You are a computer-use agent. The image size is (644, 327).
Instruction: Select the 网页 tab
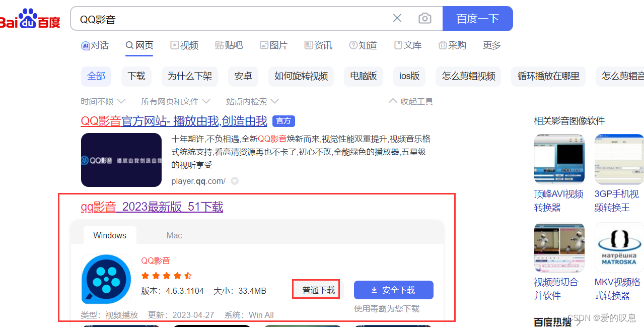(139, 45)
